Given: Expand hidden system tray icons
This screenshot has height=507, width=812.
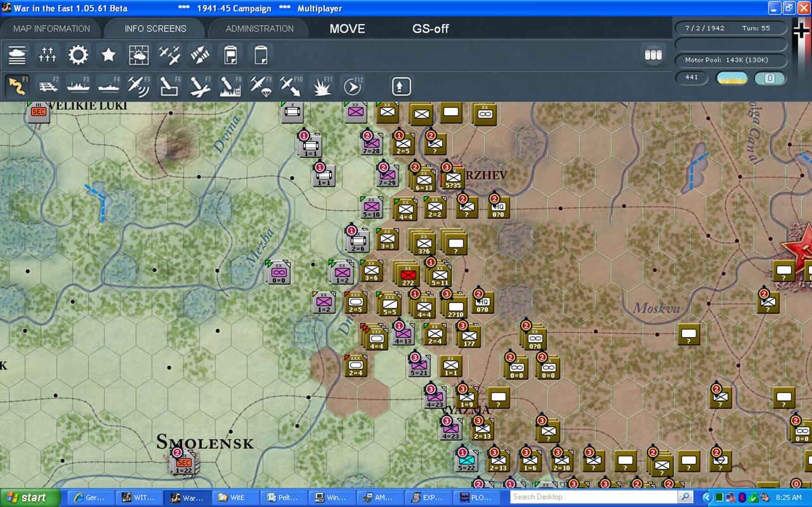Looking at the screenshot, I should pos(707,498).
